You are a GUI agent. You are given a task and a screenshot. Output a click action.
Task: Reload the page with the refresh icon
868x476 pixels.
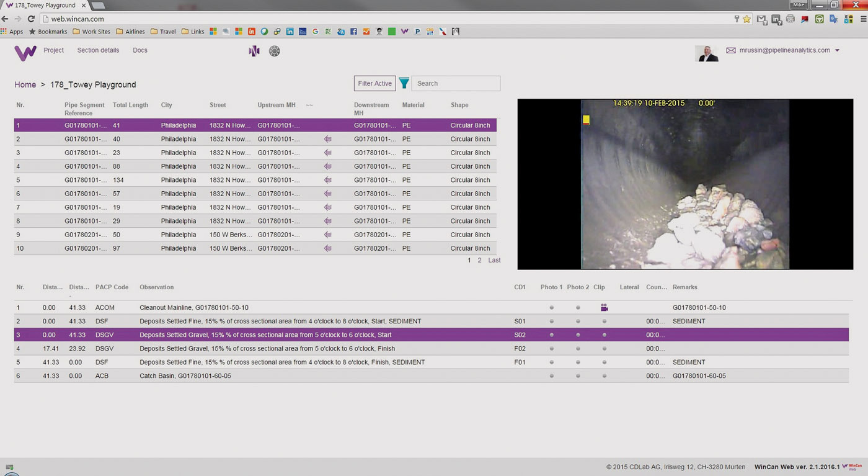coord(31,19)
